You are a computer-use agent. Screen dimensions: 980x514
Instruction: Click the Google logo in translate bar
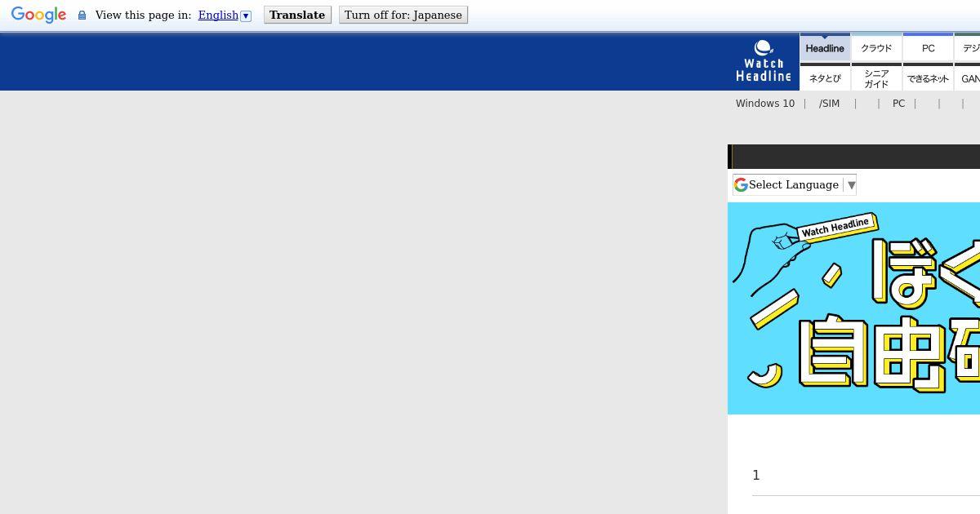coord(38,15)
